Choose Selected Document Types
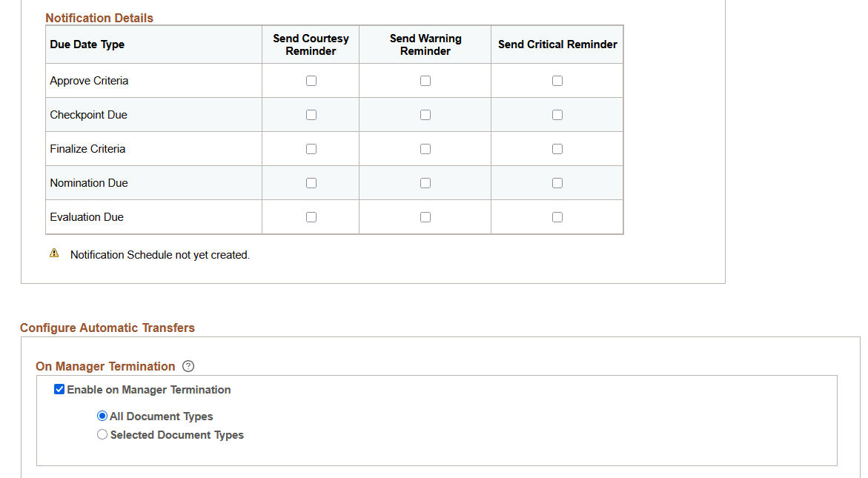Viewport: 868px width, 478px height. (x=102, y=434)
